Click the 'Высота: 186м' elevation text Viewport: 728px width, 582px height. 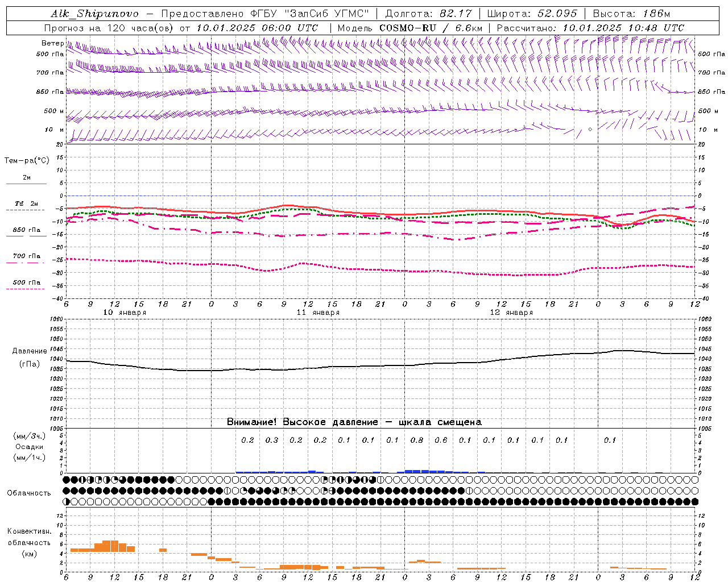point(631,14)
